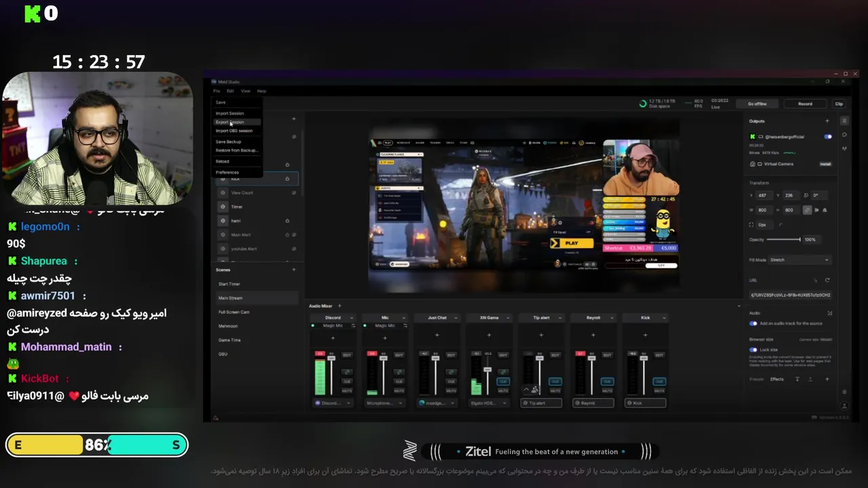
Task: Add effect slot in Just Chat channel
Action: [x=437, y=335]
